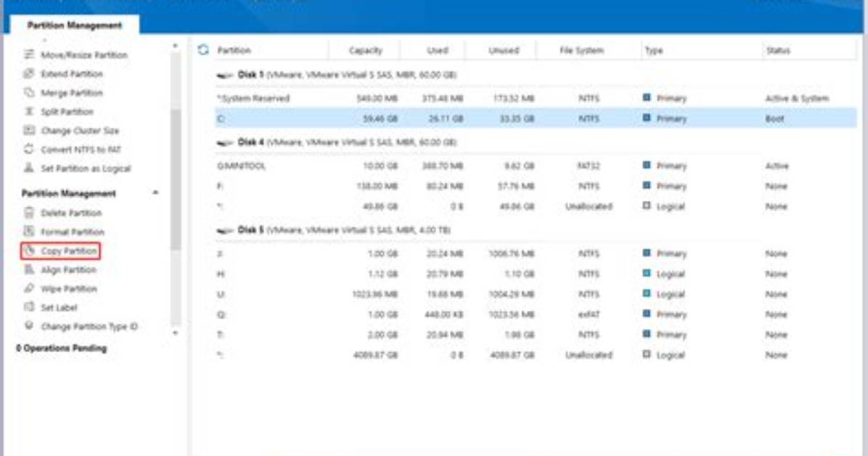Image resolution: width=868 pixels, height=456 pixels.
Task: Select the Set Partition as Logical icon
Action: click(29, 168)
